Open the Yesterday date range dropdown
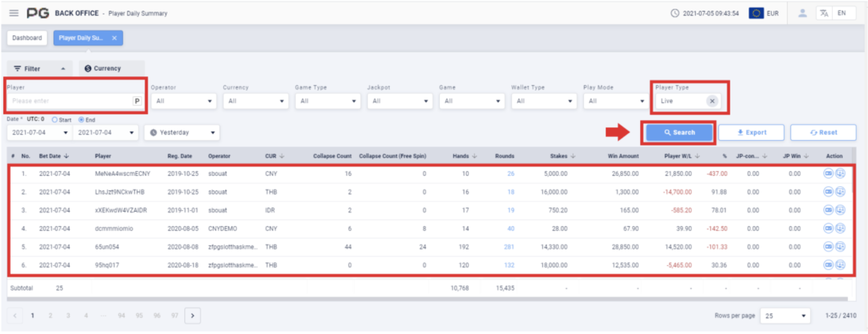Viewport: 868px width, 334px height. pos(182,132)
